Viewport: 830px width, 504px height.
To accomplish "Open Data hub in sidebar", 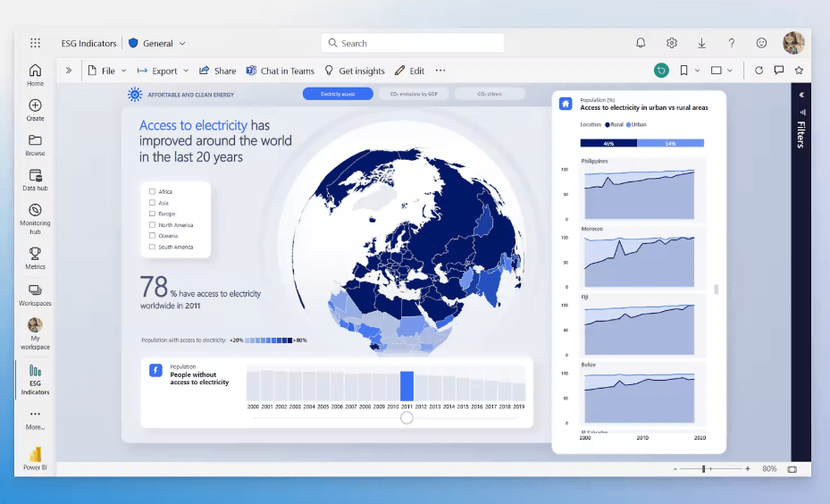I will (x=35, y=180).
